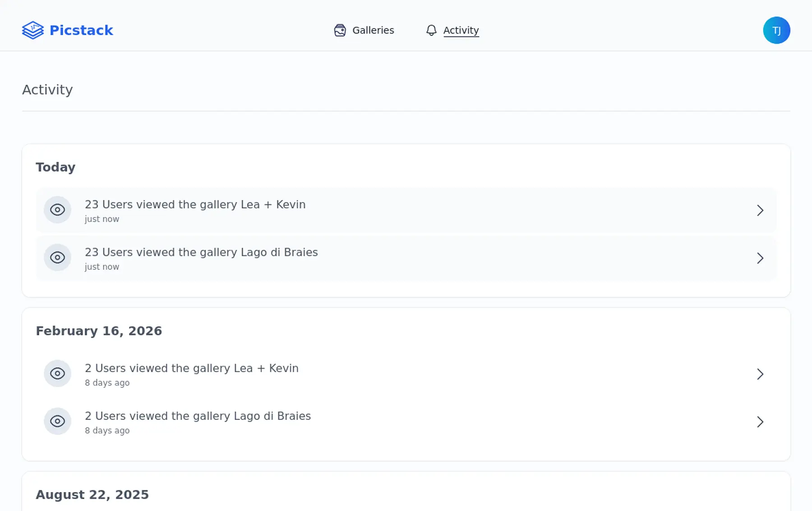Select the Activity navigation item
This screenshot has height=511, width=812.
461,30
